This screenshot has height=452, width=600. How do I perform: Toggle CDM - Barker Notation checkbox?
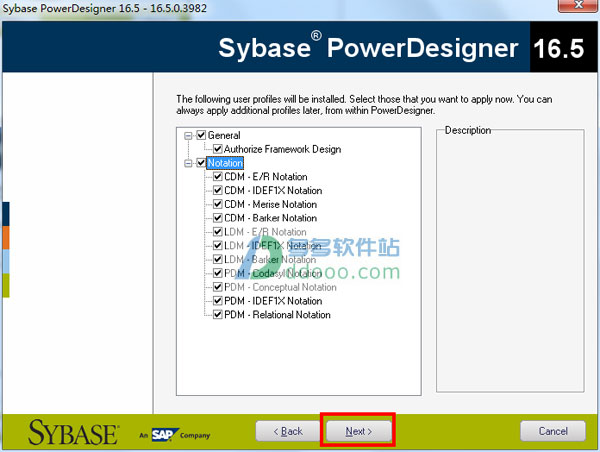218,218
